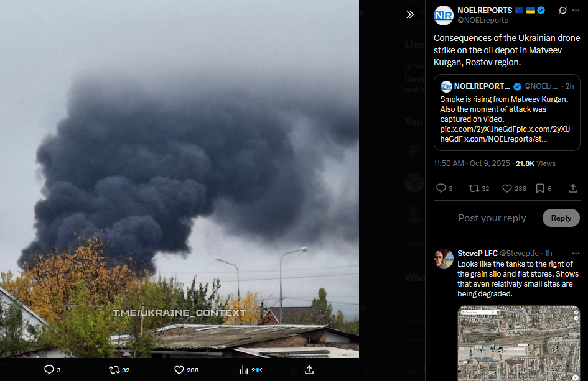Toggle repost icon below the photo
The image size is (588, 381).
click(114, 370)
